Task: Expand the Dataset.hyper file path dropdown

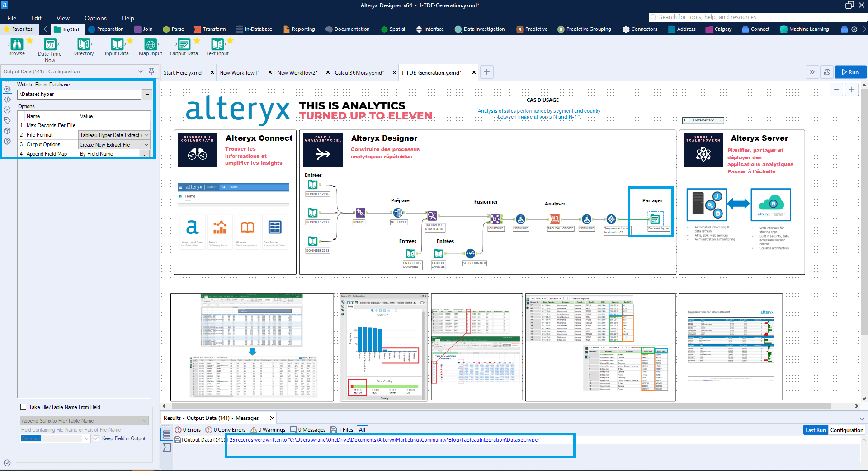Action: click(x=146, y=94)
